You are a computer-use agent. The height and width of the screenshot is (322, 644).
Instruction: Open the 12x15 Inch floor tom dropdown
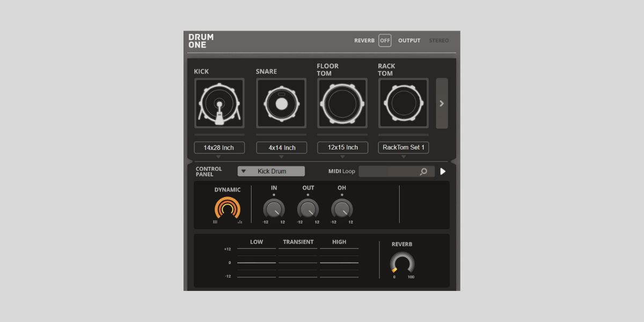pyautogui.click(x=342, y=148)
